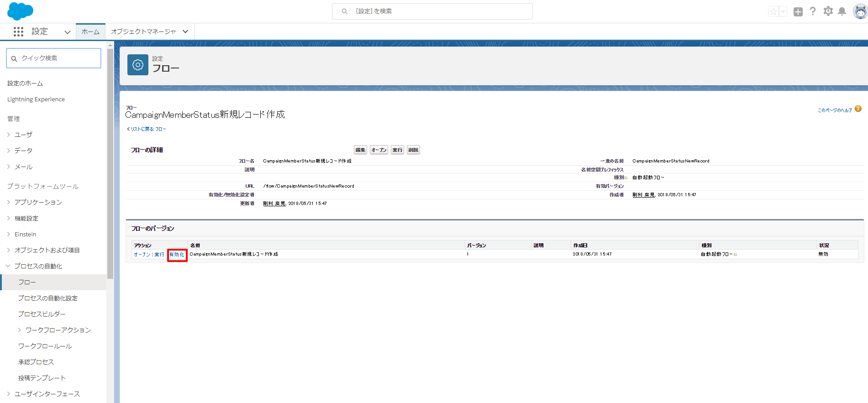Click the favorites star icon
Image resolution: width=868 pixels, height=403 pixels.
point(773,12)
